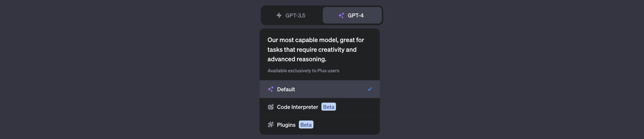Switch to the GPT-3.5 model tab

point(292,15)
